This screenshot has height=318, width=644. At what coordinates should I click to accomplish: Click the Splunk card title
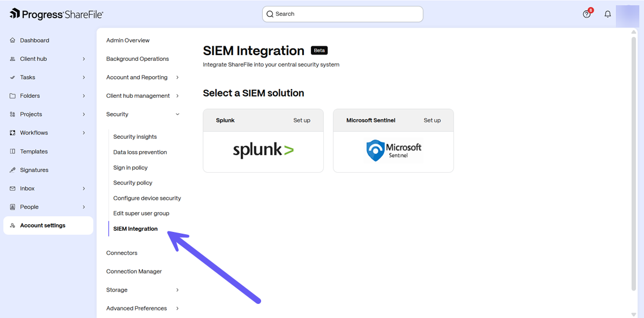click(225, 121)
